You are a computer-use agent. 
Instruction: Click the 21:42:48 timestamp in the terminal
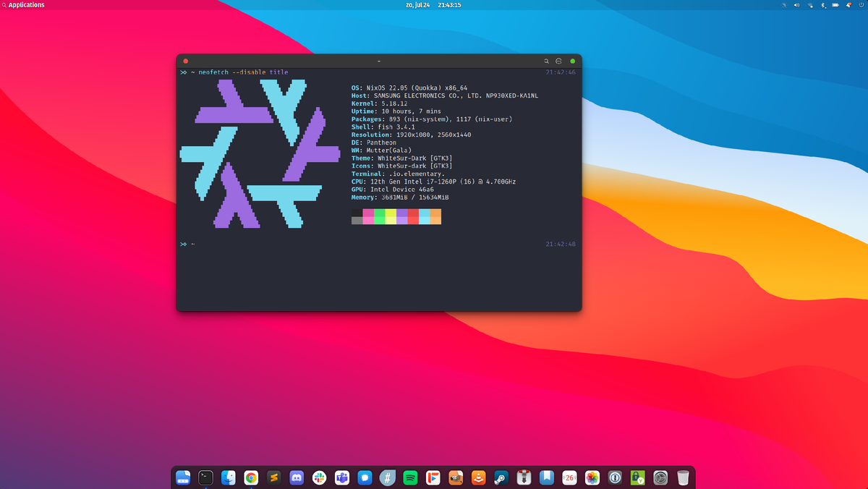tap(561, 244)
